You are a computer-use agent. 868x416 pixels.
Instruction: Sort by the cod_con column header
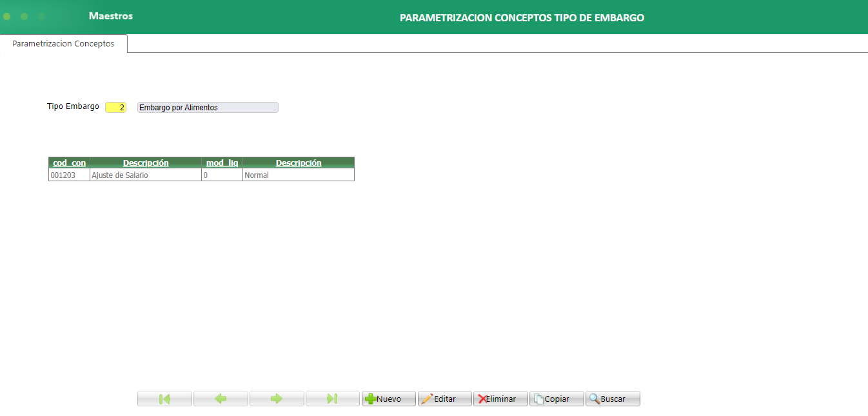tap(69, 163)
